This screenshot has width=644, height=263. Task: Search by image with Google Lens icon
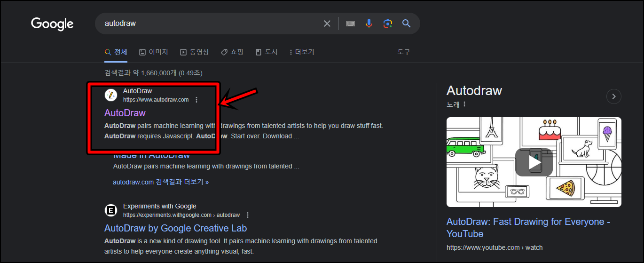click(x=388, y=24)
